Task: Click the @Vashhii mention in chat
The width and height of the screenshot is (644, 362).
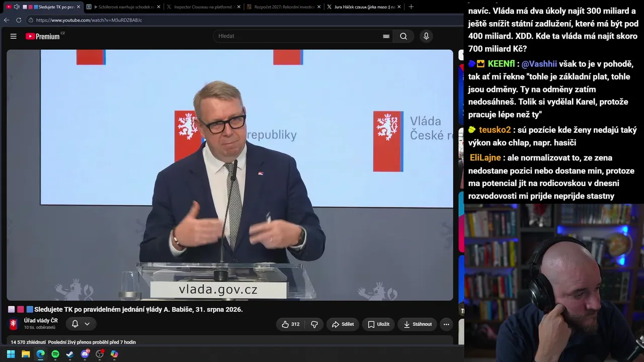Action: click(539, 64)
